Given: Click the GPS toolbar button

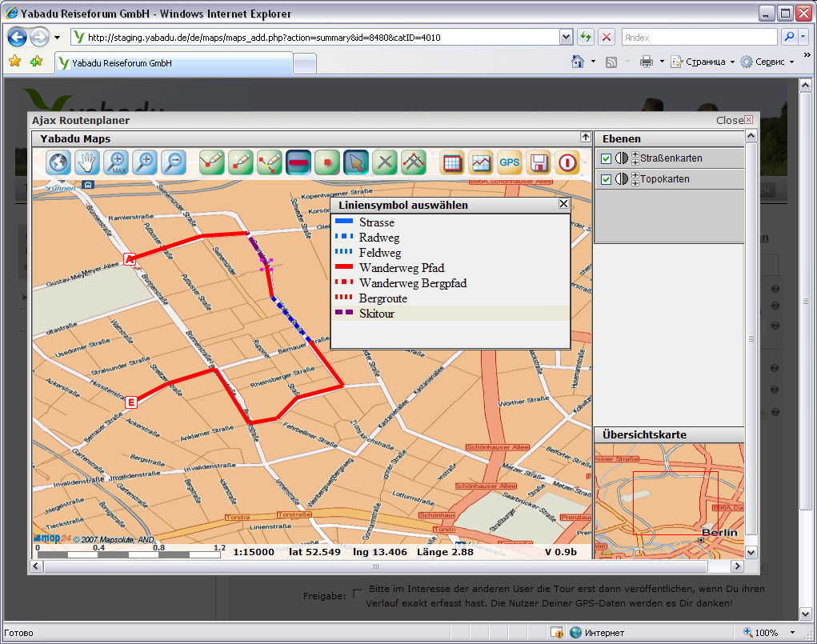Looking at the screenshot, I should pyautogui.click(x=510, y=162).
